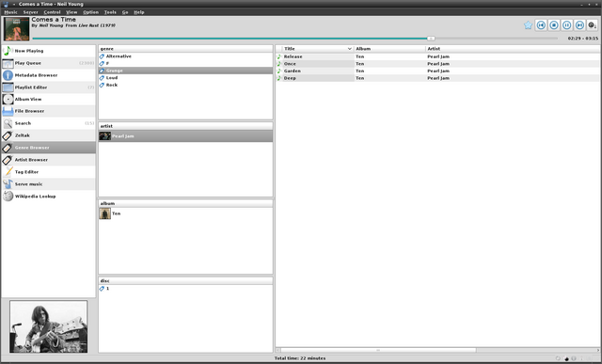Open the Playlist Editor
The height and width of the screenshot is (364, 602).
48,87
